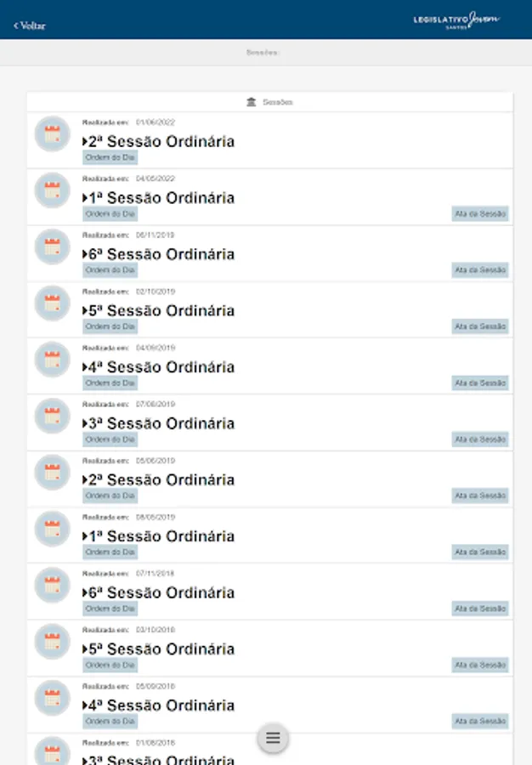Screen dimensions: 532x765
Task: Tap calendar icon of 07/08/2019 session
Action: pyautogui.click(x=52, y=416)
